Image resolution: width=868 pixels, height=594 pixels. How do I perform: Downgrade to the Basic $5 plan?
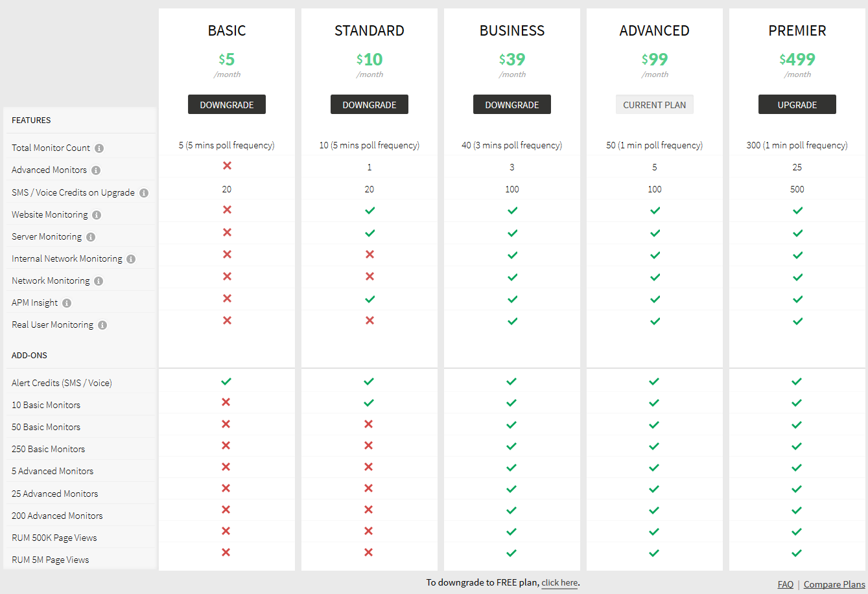(x=227, y=105)
